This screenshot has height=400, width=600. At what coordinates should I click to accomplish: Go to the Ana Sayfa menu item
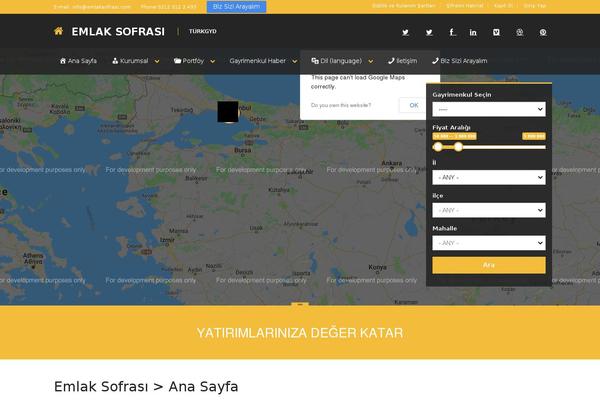pyautogui.click(x=78, y=61)
